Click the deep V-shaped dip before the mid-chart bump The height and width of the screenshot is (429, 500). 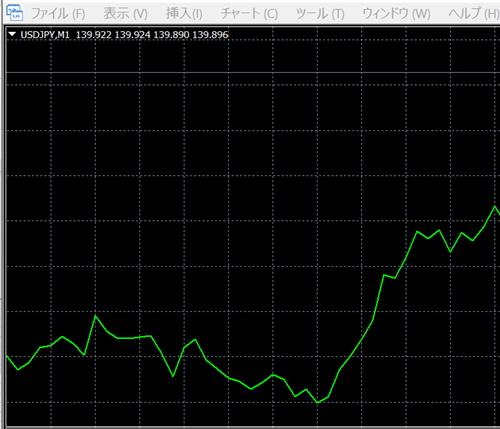coord(173,376)
